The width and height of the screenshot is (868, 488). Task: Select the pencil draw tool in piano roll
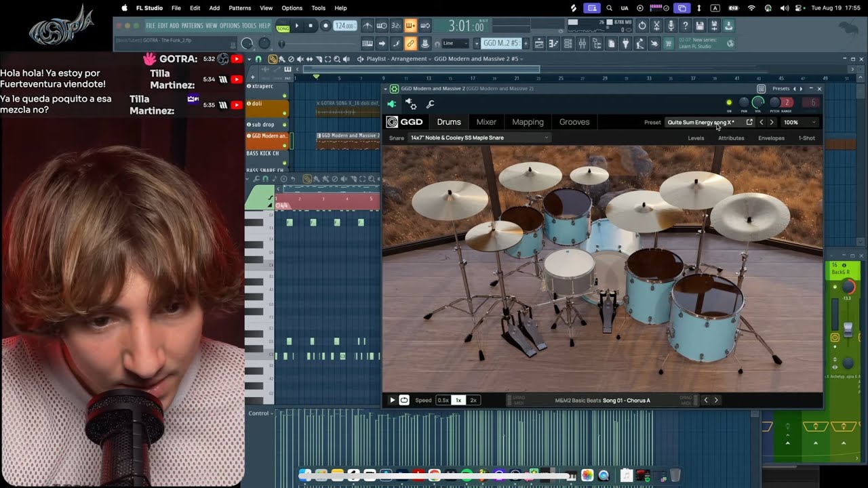(x=307, y=179)
